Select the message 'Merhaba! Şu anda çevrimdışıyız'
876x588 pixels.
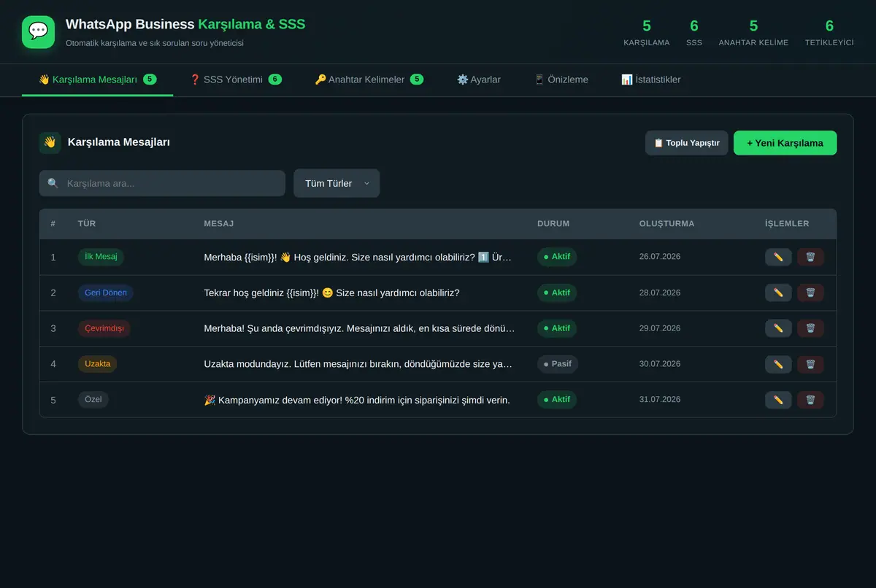359,329
